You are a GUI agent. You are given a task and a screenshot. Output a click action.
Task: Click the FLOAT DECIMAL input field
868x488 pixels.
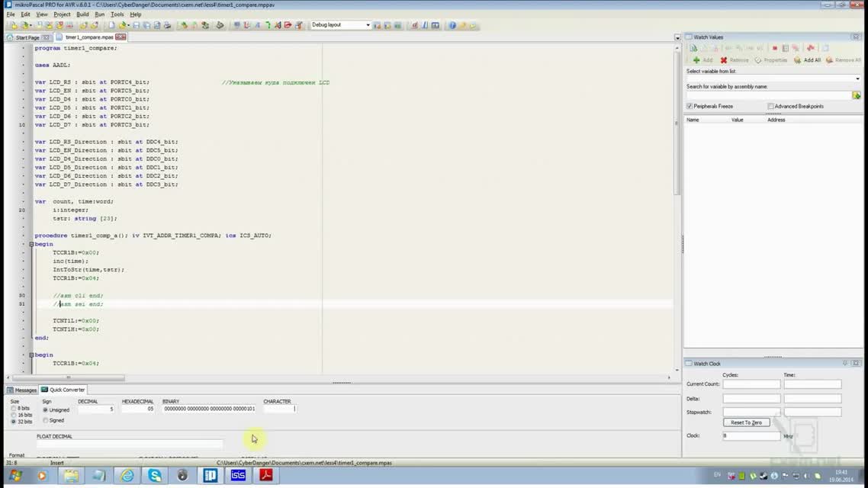(x=130, y=444)
